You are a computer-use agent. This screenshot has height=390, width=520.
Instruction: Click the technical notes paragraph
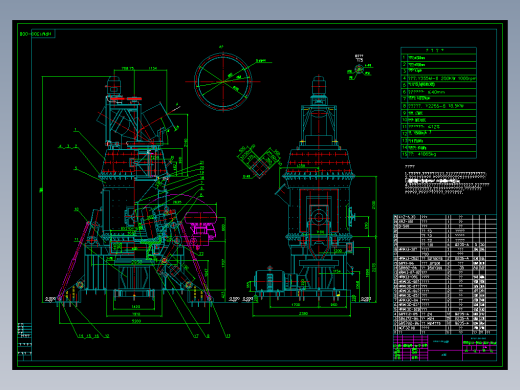pos(447,183)
